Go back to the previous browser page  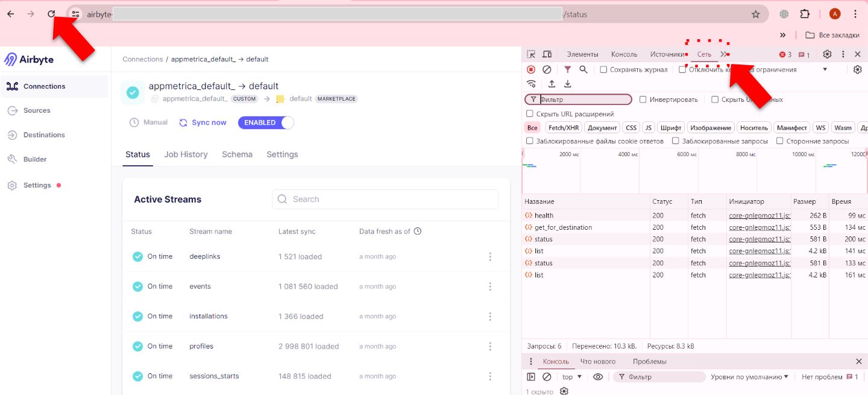tap(11, 14)
